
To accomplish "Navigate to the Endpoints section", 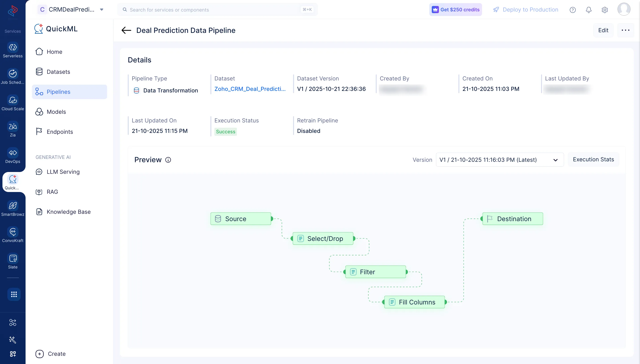I will (x=60, y=132).
